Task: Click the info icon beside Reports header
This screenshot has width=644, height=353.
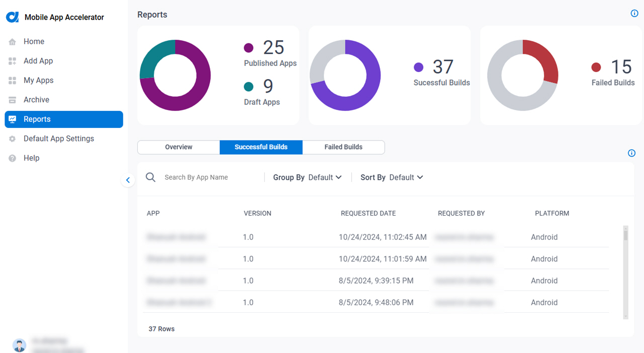Action: click(634, 14)
